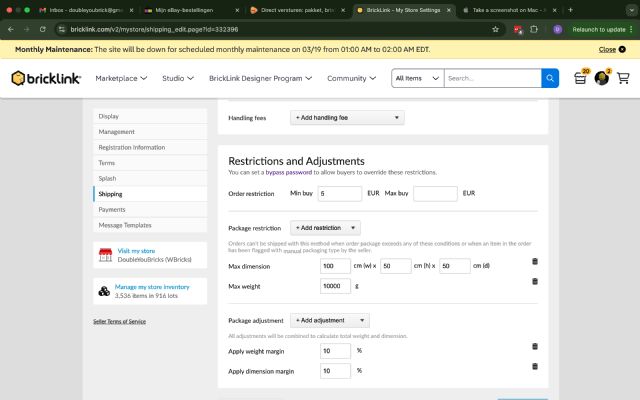The image size is (640, 400).
Task: Open the shopping cart icon
Action: point(623,78)
